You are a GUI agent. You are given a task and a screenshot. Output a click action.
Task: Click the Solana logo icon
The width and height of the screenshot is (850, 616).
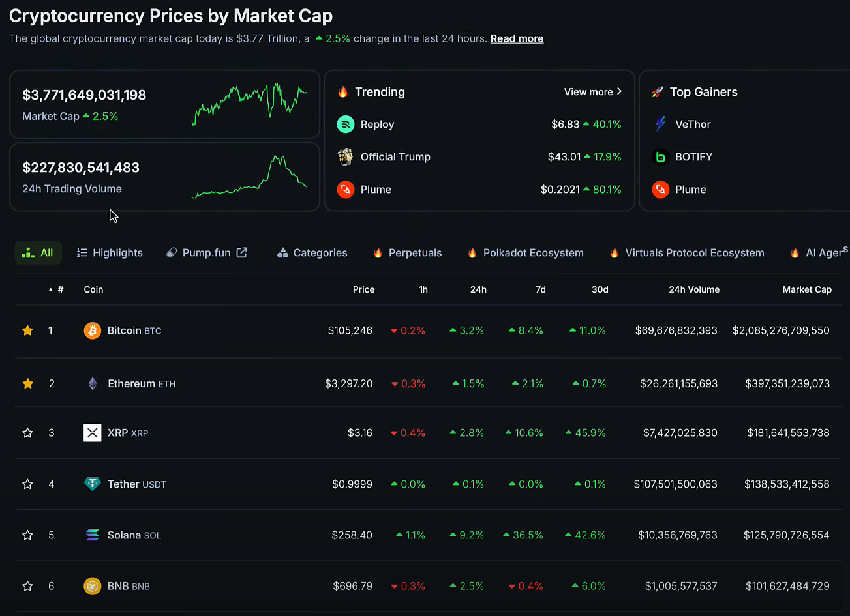click(93, 535)
